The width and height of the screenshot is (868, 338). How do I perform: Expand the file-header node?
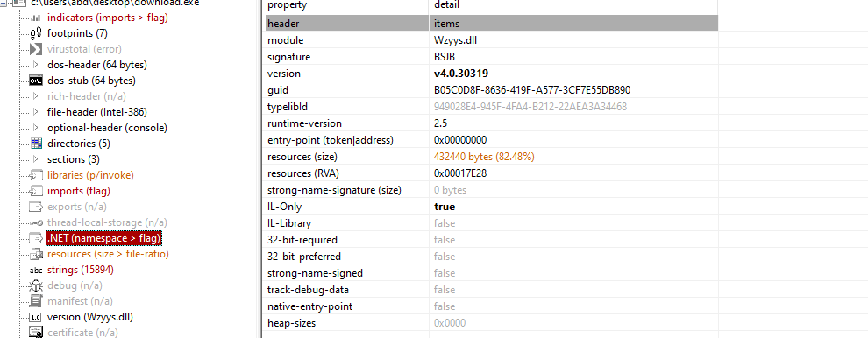(x=36, y=112)
